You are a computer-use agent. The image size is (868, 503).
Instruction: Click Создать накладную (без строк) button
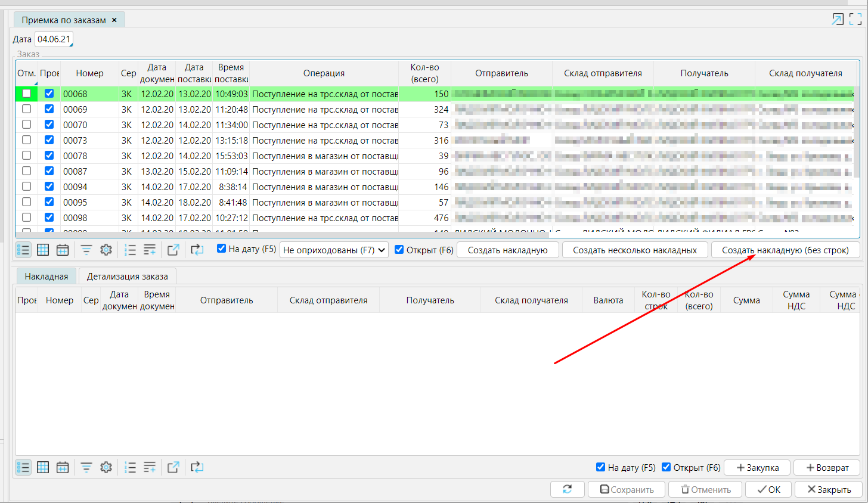coord(785,250)
